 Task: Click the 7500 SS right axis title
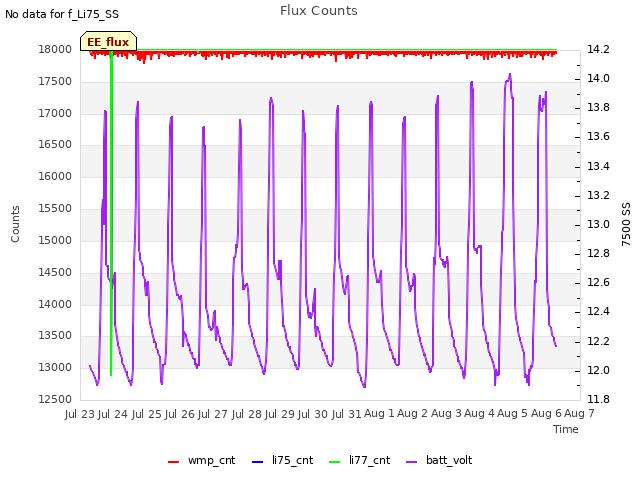pos(626,224)
